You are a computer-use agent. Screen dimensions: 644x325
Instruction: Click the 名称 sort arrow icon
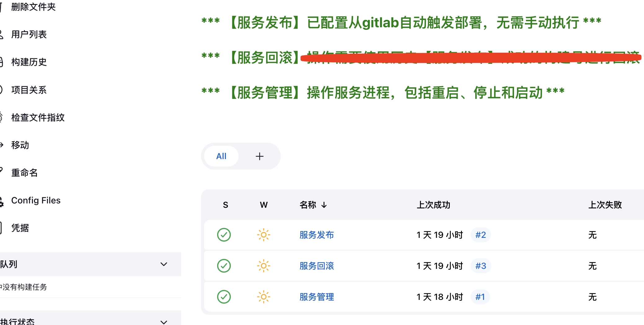[324, 205]
